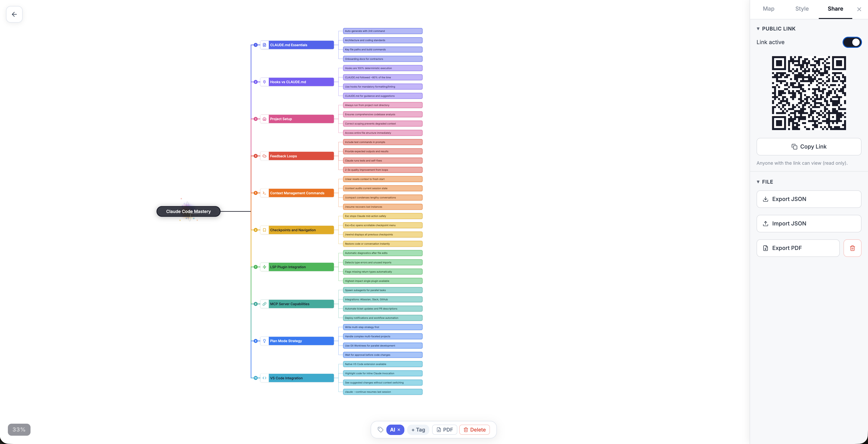
Task: Click the back arrow button
Action: (x=14, y=14)
